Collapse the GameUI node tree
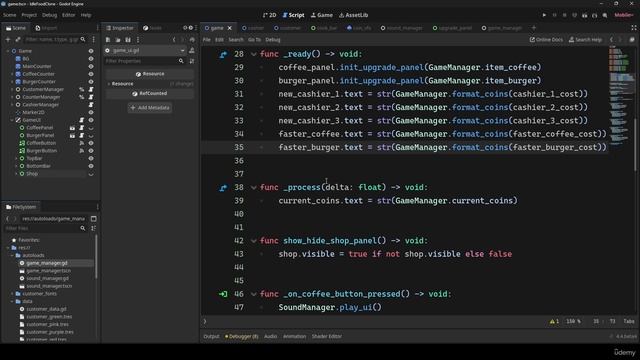 tap(12, 120)
